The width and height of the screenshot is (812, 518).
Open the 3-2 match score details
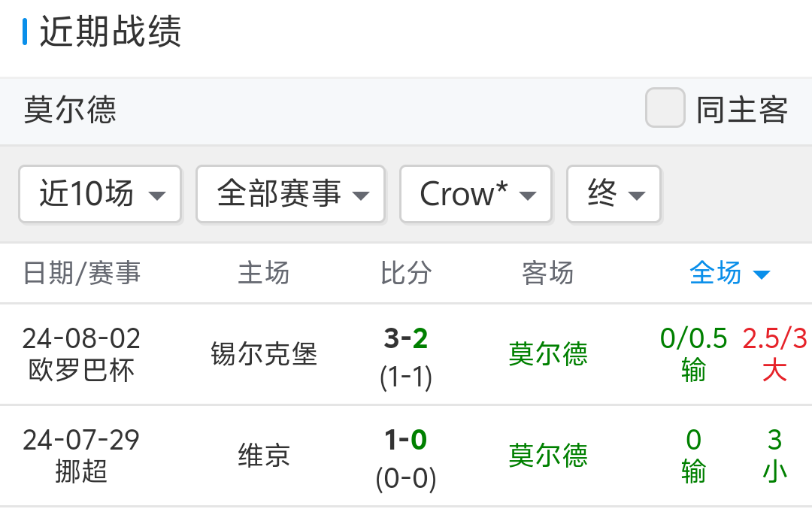pyautogui.click(x=406, y=340)
